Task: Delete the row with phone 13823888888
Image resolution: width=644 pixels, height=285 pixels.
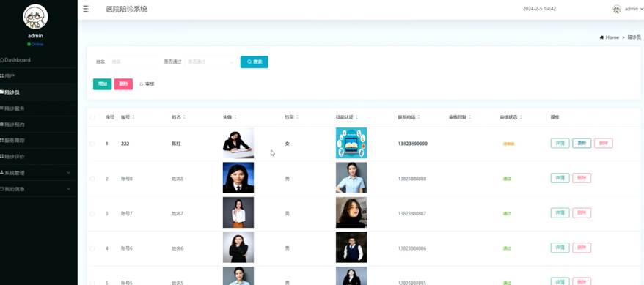Action: 582,178
